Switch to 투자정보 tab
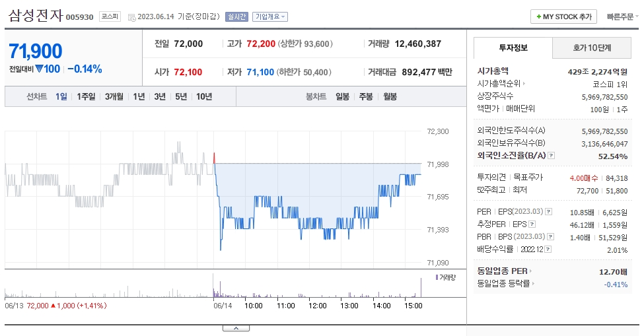Image resolution: width=644 pixels, height=336 pixels. point(513,48)
